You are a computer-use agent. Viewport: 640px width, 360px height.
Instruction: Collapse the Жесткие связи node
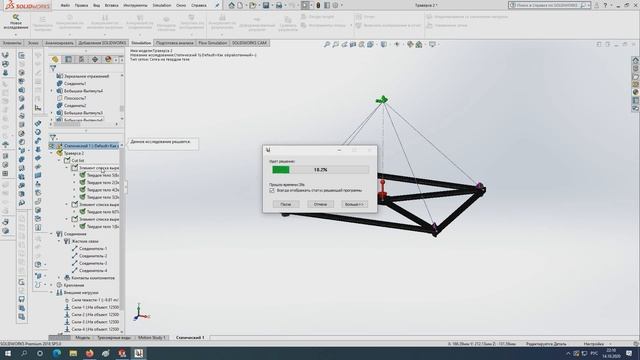[60, 241]
